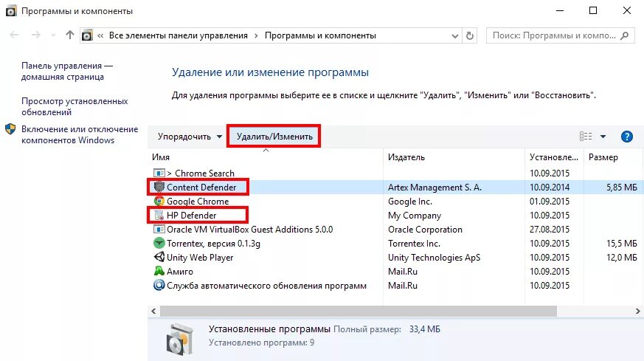The image size is (644, 361).
Task: Sort by the Установлено date column header
Action: 554,157
